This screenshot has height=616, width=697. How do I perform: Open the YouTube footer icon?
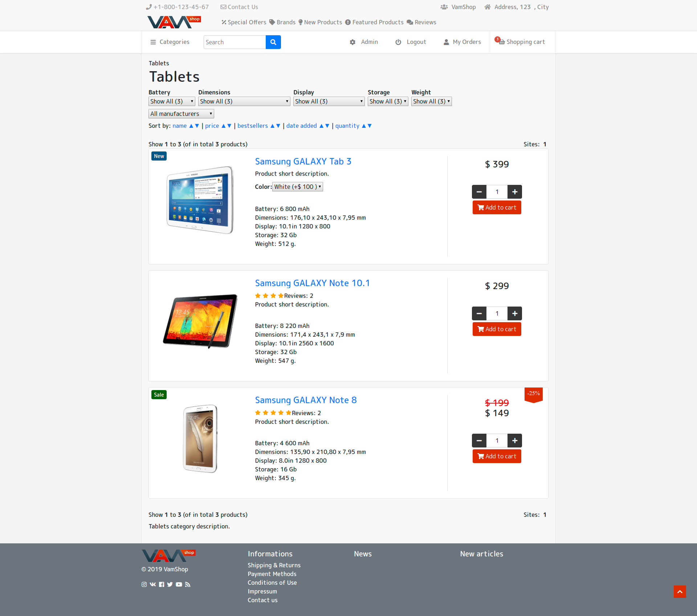click(179, 584)
